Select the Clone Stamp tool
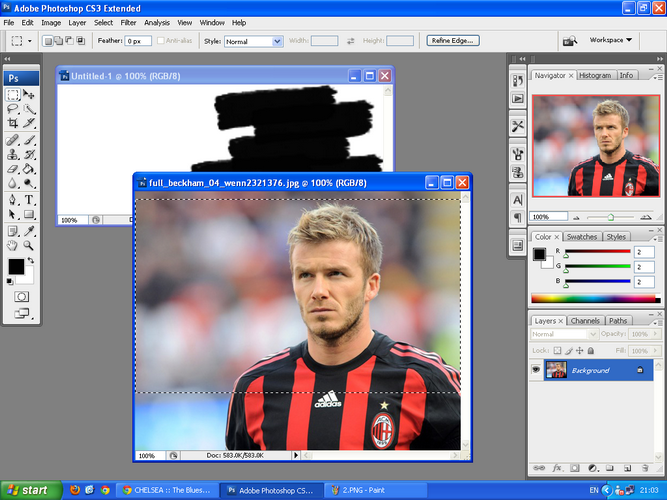The image size is (667, 500). [x=13, y=154]
